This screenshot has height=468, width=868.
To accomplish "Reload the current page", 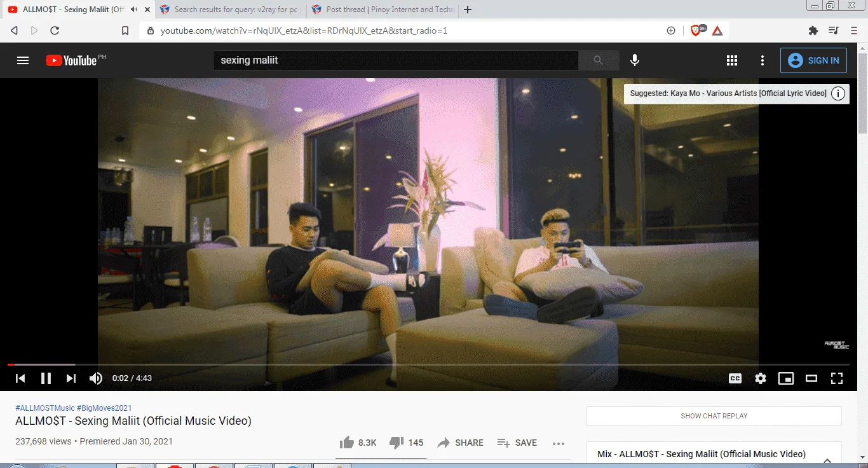I will pyautogui.click(x=55, y=31).
